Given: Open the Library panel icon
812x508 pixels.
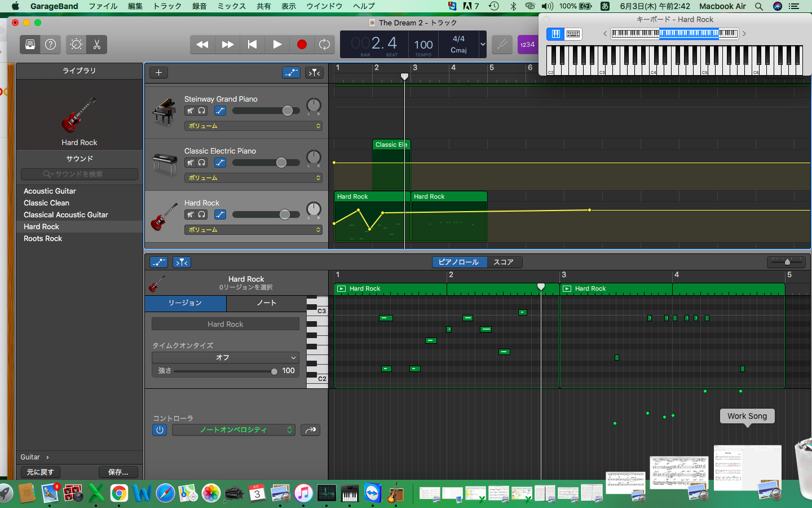Looking at the screenshot, I should click(x=30, y=45).
